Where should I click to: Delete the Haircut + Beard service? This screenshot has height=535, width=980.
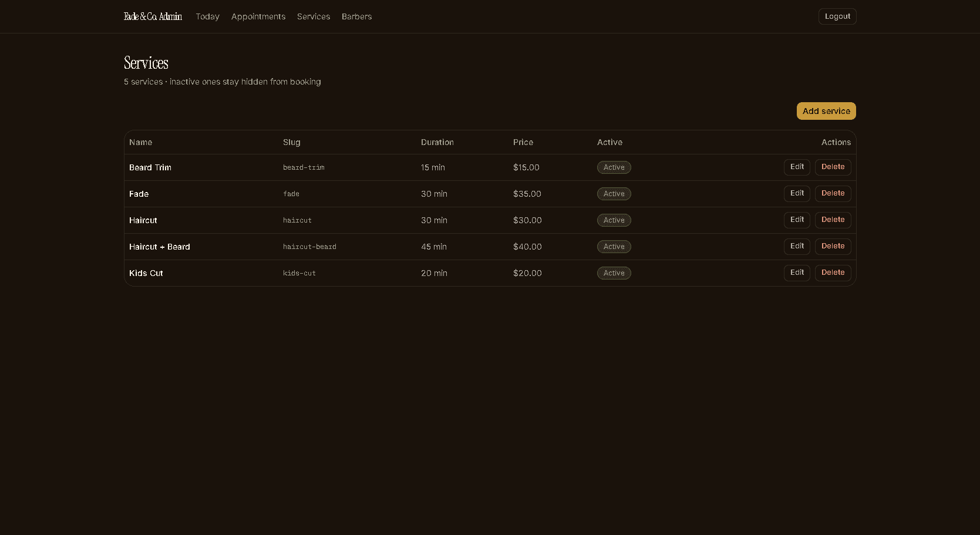pos(833,246)
